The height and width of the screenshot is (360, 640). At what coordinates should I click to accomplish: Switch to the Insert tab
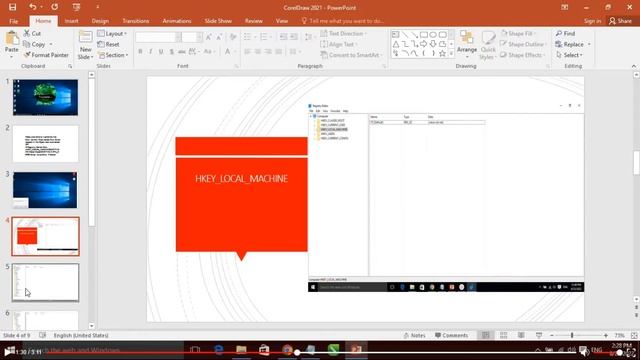(71, 21)
